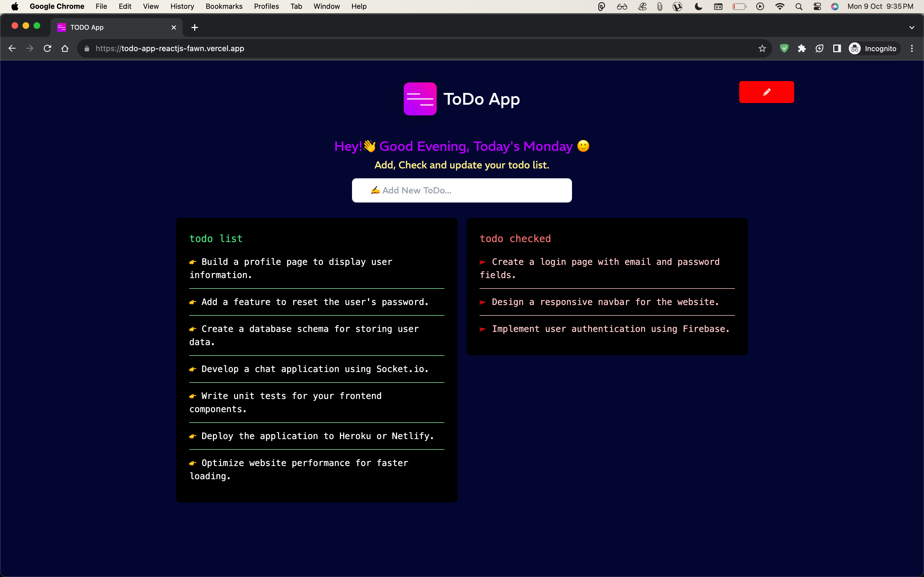Open Chrome three-dot options menu
The image size is (924, 577).
coord(912,48)
